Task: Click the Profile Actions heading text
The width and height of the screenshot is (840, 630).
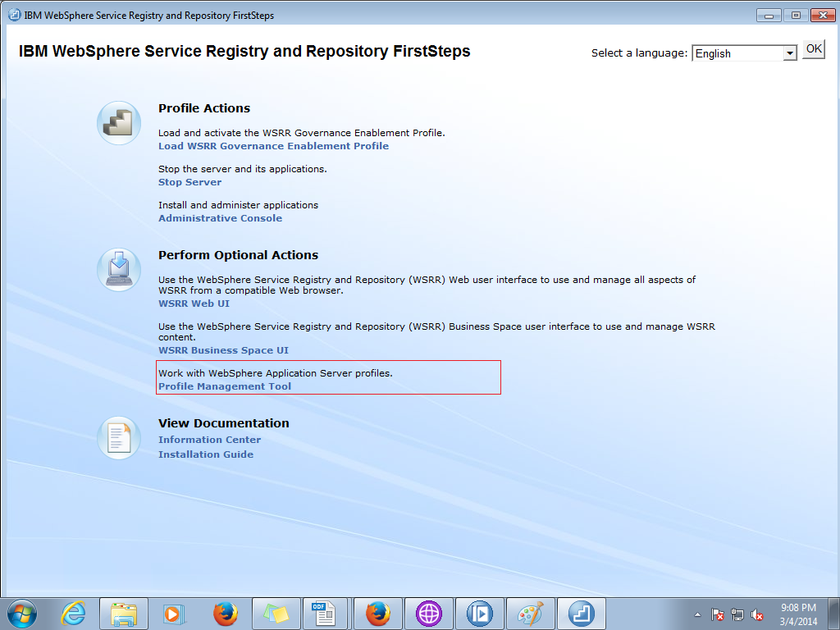Action: [204, 108]
